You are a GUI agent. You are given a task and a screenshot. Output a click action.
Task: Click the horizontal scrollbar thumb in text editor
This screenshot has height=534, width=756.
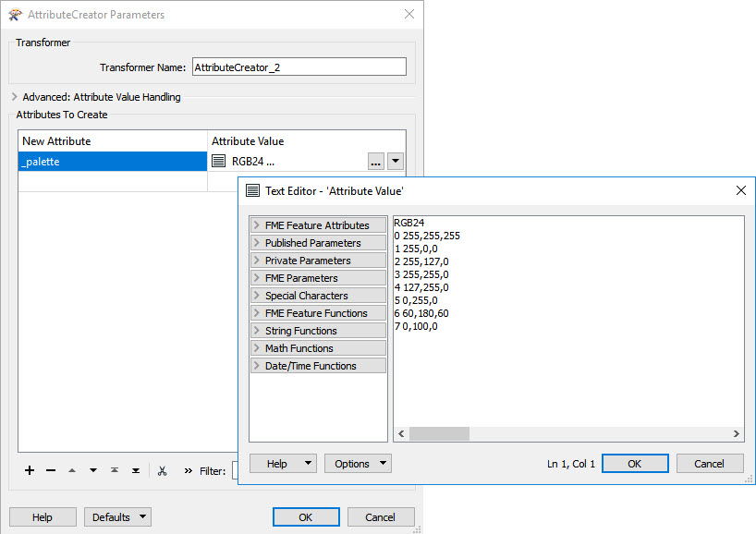point(439,433)
